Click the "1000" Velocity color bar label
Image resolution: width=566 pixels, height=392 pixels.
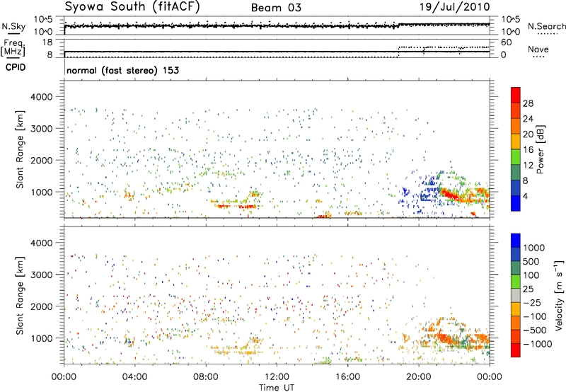point(534,248)
